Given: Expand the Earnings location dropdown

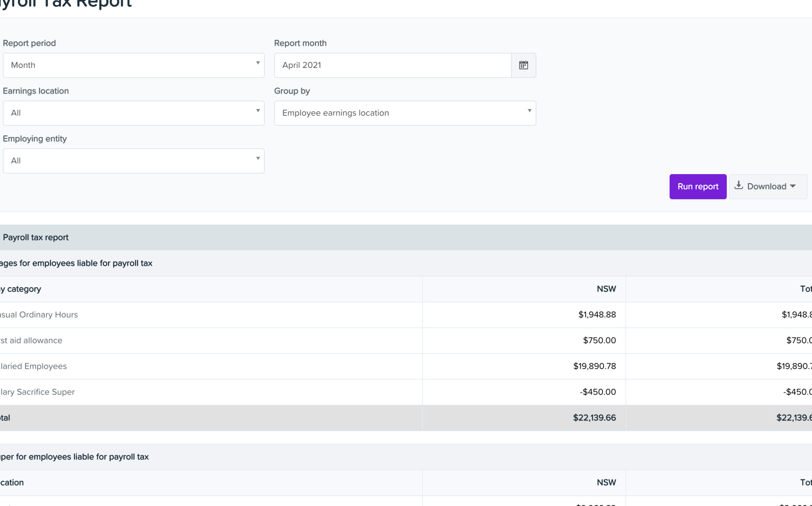Looking at the screenshot, I should coord(134,113).
